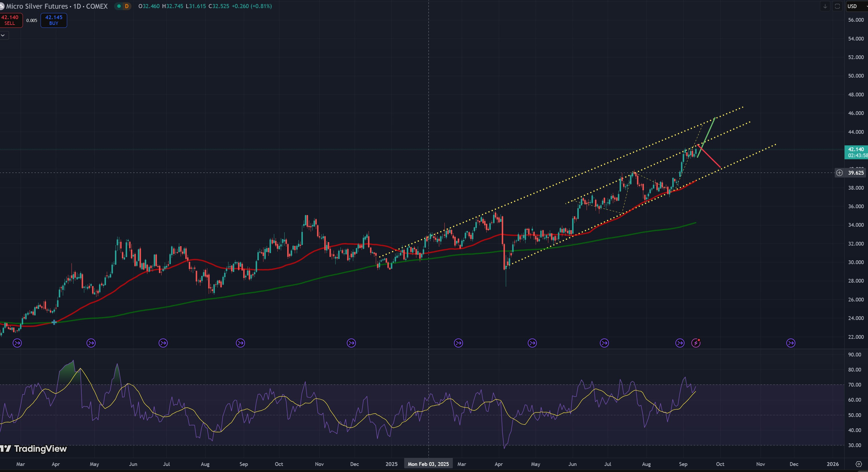Click the BUY button at 42.145
Viewport: 868px width, 472px height.
54,20
